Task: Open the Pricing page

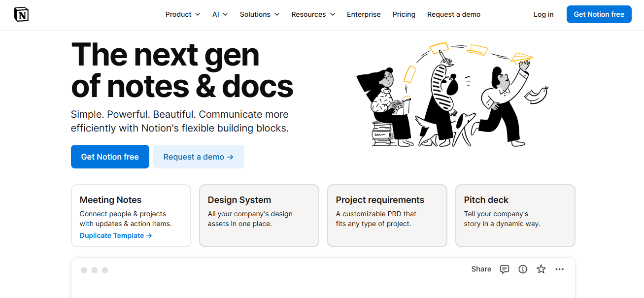Action: coord(404,14)
